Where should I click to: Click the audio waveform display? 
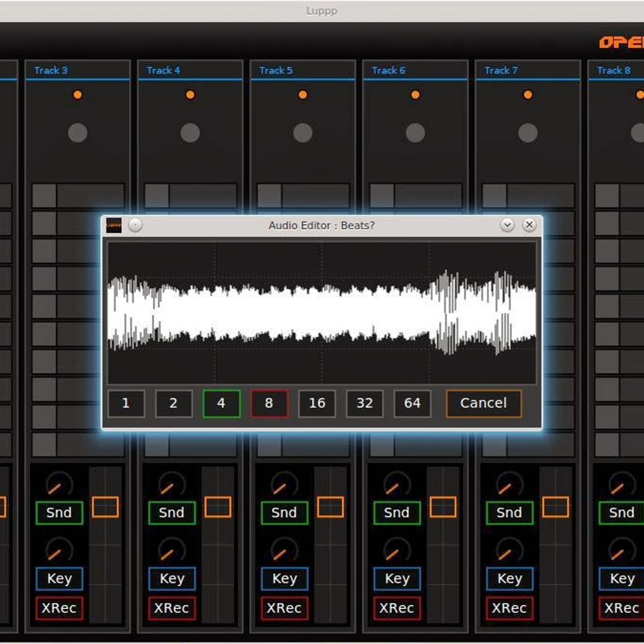click(x=322, y=313)
